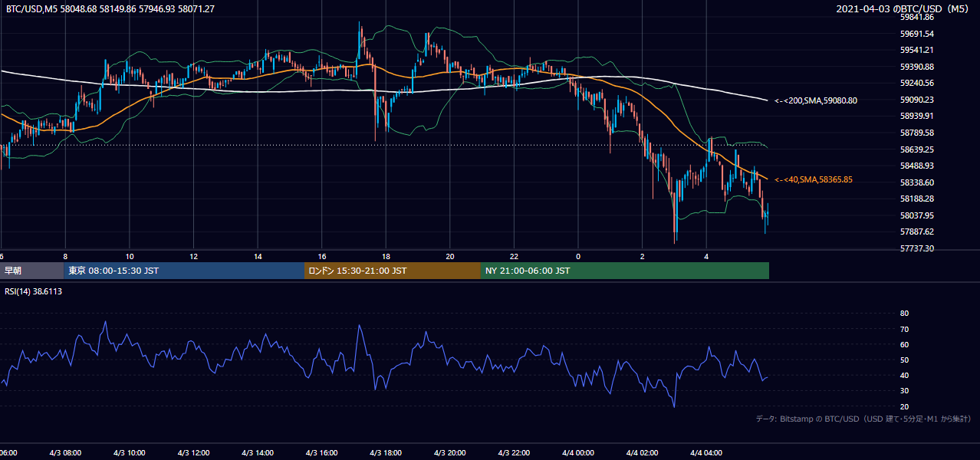Click RSI scale value 50
This screenshot has height=460, width=980.
[x=904, y=360]
